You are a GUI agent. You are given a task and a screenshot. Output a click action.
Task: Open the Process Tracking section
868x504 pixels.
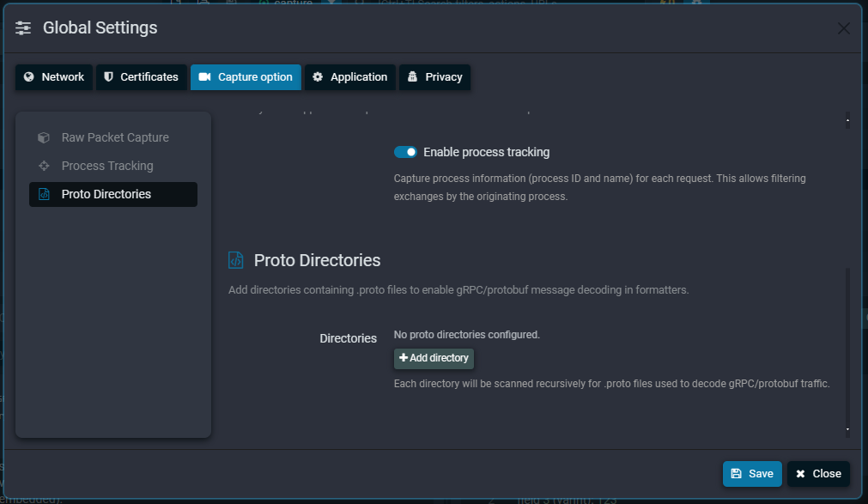pos(108,166)
